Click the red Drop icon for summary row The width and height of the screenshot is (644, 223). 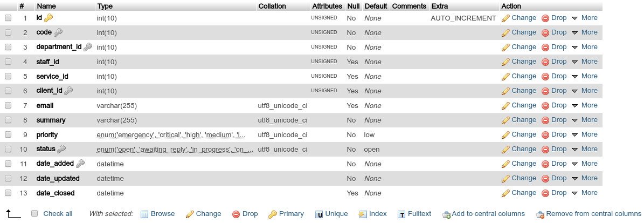pyautogui.click(x=545, y=120)
